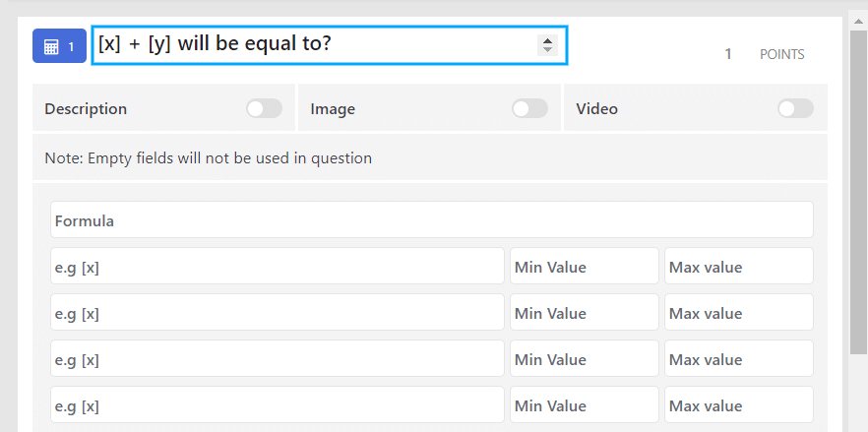868x432 pixels.
Task: Click the question title up arrow
Action: click(547, 40)
